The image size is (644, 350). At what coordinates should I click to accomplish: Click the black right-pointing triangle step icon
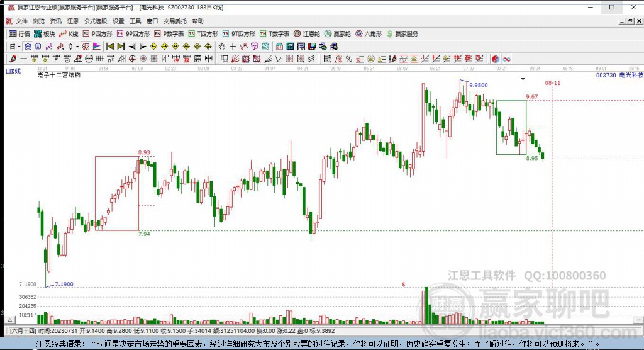pos(143,47)
